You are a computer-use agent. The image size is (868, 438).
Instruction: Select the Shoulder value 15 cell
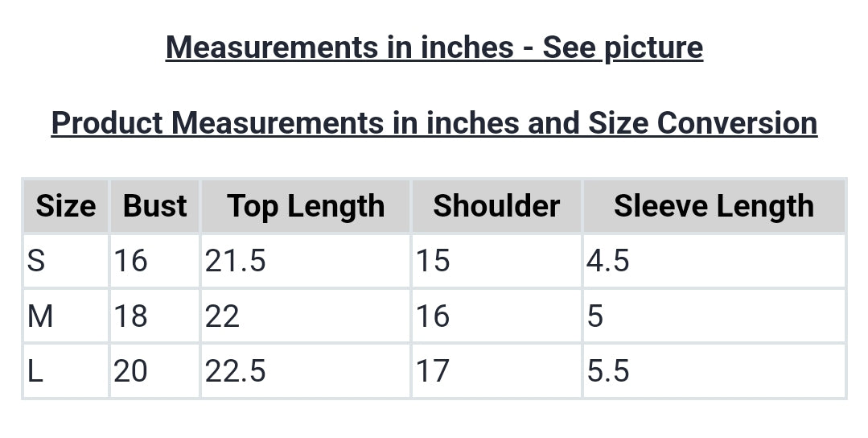click(433, 261)
